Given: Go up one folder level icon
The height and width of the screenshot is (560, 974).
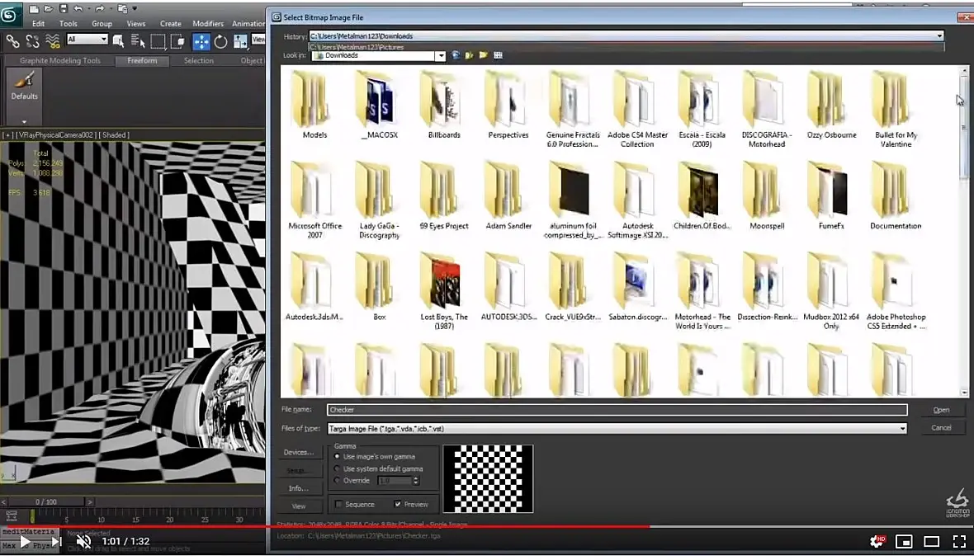Looking at the screenshot, I should click(x=469, y=55).
